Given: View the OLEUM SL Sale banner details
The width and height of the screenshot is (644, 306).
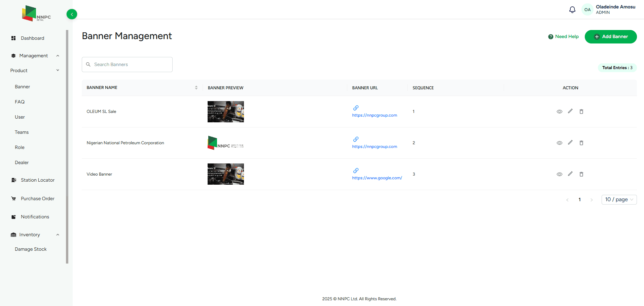Looking at the screenshot, I should pyautogui.click(x=559, y=112).
